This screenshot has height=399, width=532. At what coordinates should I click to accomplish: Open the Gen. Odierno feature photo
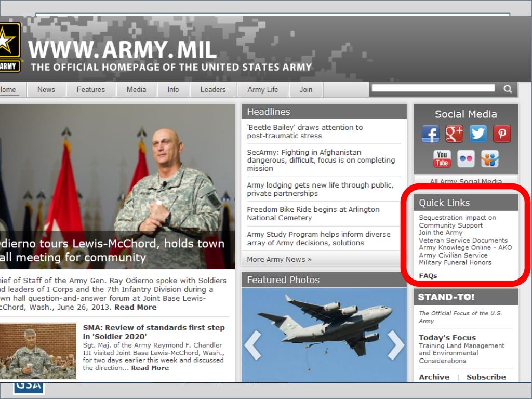pos(117,187)
